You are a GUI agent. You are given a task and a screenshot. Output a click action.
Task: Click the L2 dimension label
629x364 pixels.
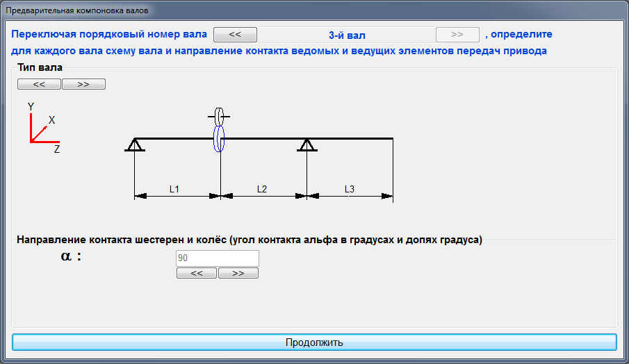[262, 189]
